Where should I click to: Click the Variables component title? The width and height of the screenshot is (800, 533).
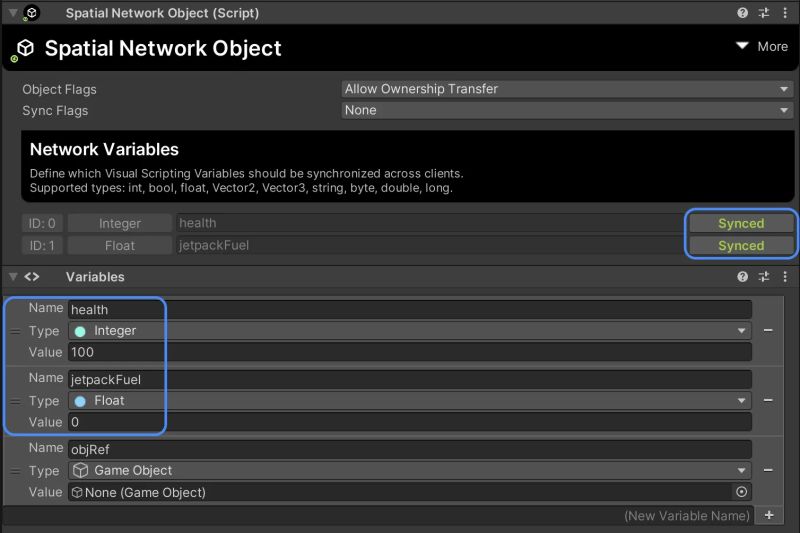(95, 276)
